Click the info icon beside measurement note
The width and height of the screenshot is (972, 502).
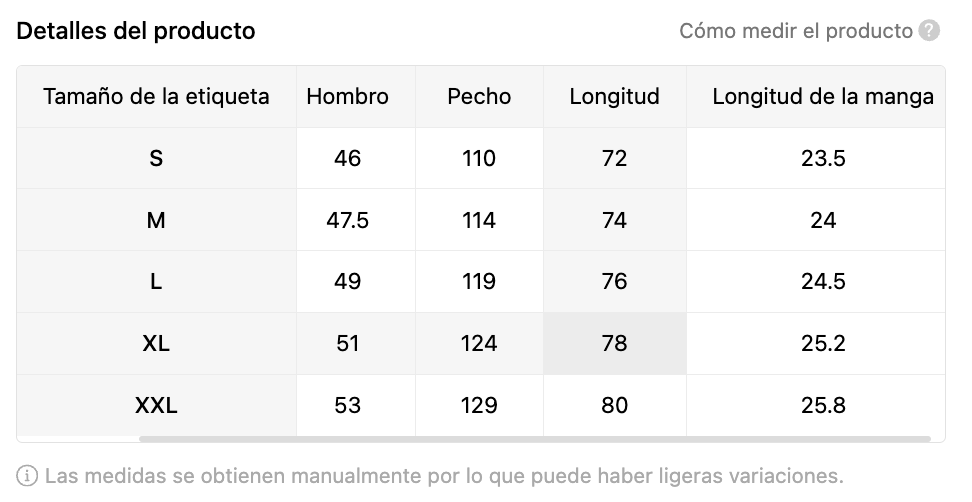(27, 476)
